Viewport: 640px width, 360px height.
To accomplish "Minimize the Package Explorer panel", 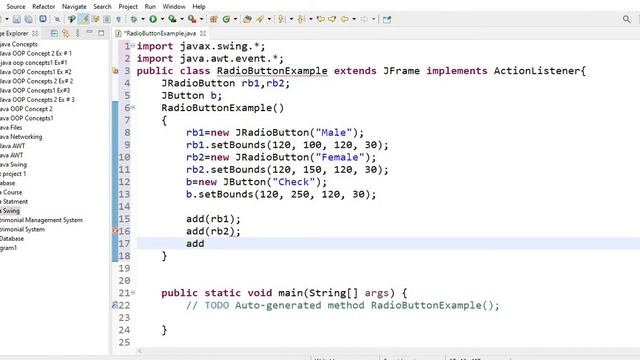I will 89,33.
